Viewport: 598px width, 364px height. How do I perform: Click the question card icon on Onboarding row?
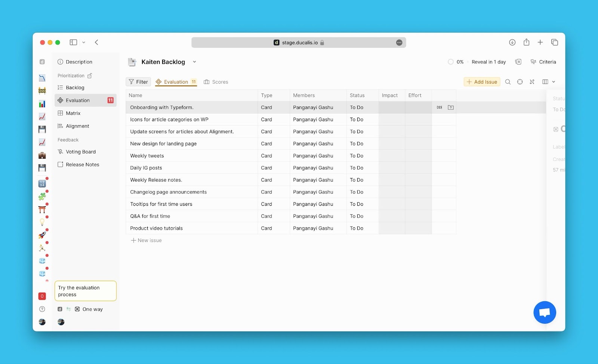tap(451, 108)
